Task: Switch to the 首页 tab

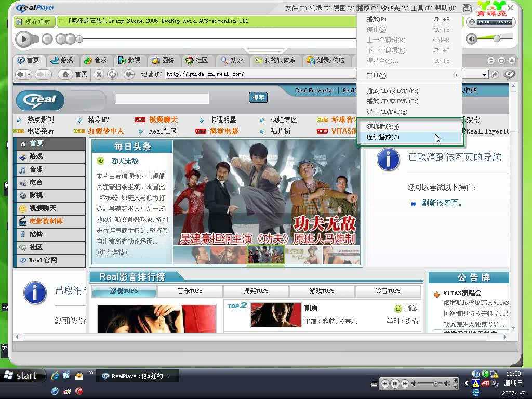Action: (x=29, y=60)
